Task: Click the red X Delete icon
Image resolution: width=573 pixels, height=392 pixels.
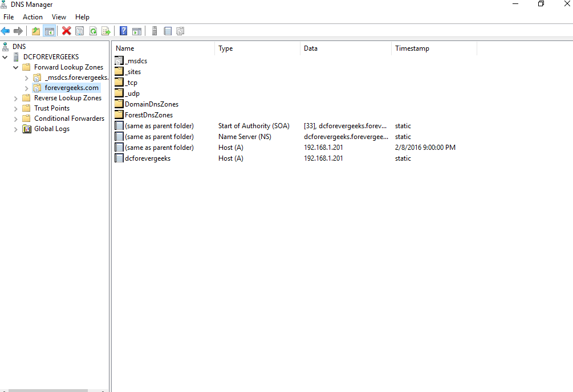Action: pyautogui.click(x=66, y=31)
